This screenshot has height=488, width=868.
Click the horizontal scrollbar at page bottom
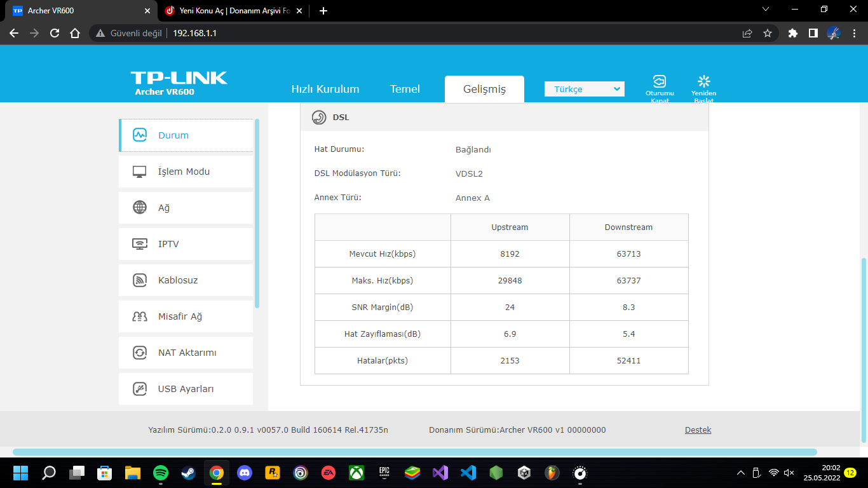(x=415, y=452)
